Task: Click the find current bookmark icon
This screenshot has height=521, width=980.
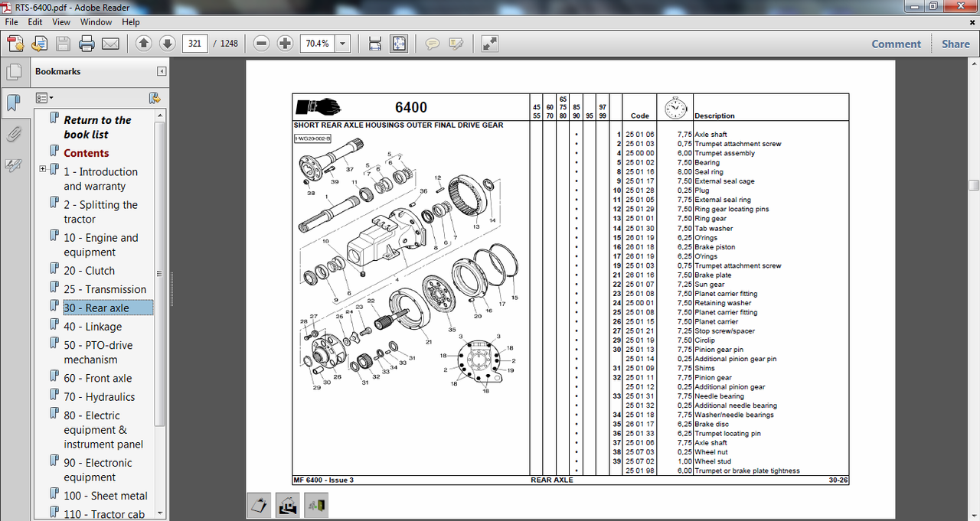Action: coord(155,98)
